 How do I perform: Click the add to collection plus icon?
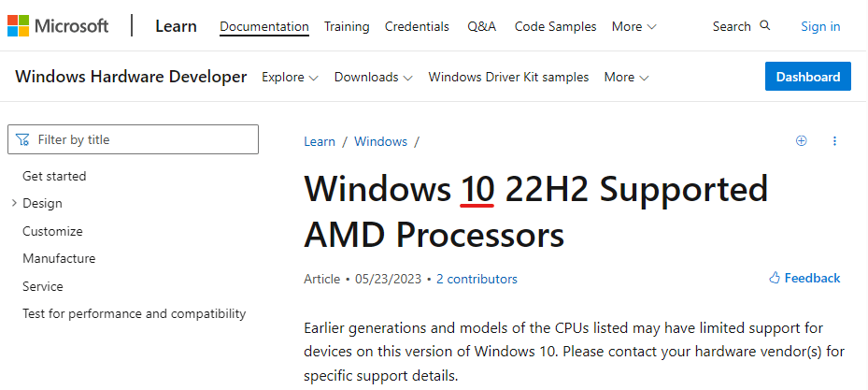801,141
